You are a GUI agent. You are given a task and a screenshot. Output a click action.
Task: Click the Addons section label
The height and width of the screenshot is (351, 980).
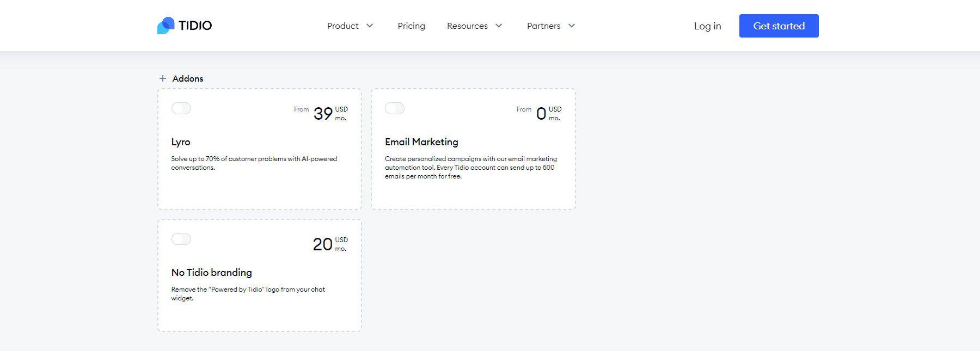[188, 78]
